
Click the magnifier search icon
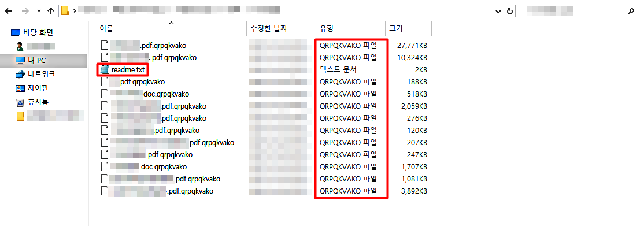tap(631, 12)
